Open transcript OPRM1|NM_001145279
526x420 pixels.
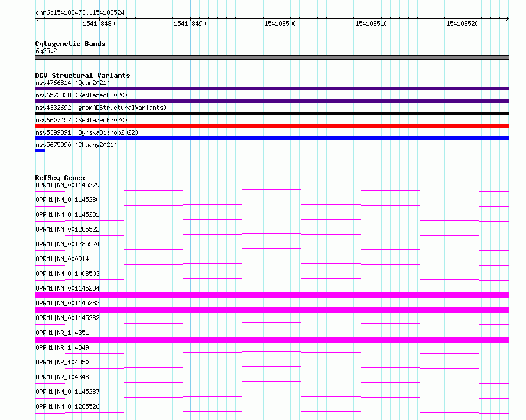[67, 185]
